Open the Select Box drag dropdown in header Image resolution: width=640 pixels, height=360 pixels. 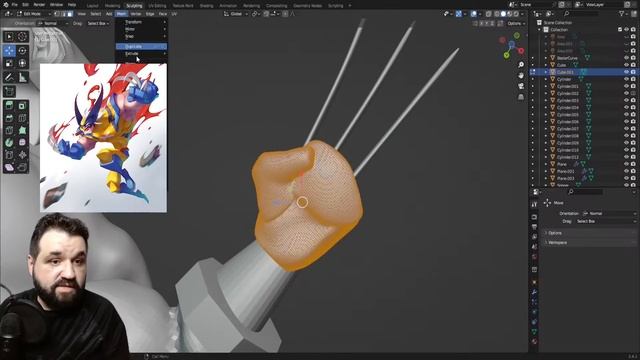[x=98, y=23]
